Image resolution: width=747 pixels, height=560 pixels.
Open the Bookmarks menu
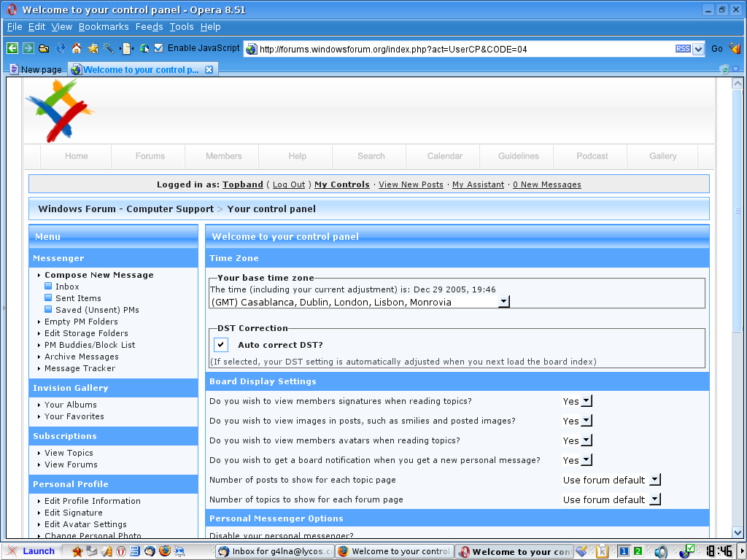pos(104,27)
